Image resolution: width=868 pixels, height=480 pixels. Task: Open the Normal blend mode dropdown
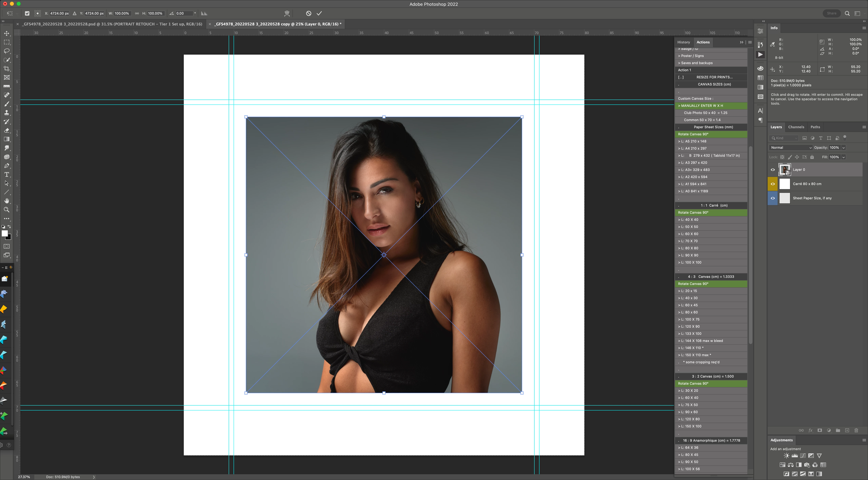point(791,148)
